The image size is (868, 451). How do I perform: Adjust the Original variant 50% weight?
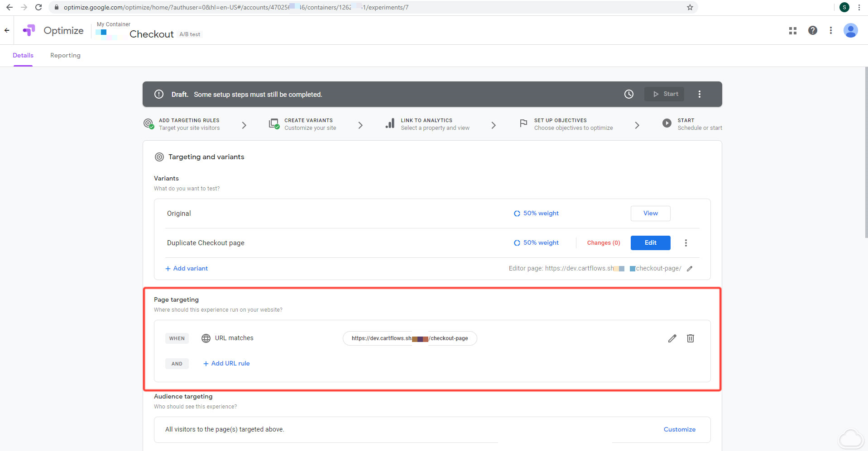pos(536,214)
